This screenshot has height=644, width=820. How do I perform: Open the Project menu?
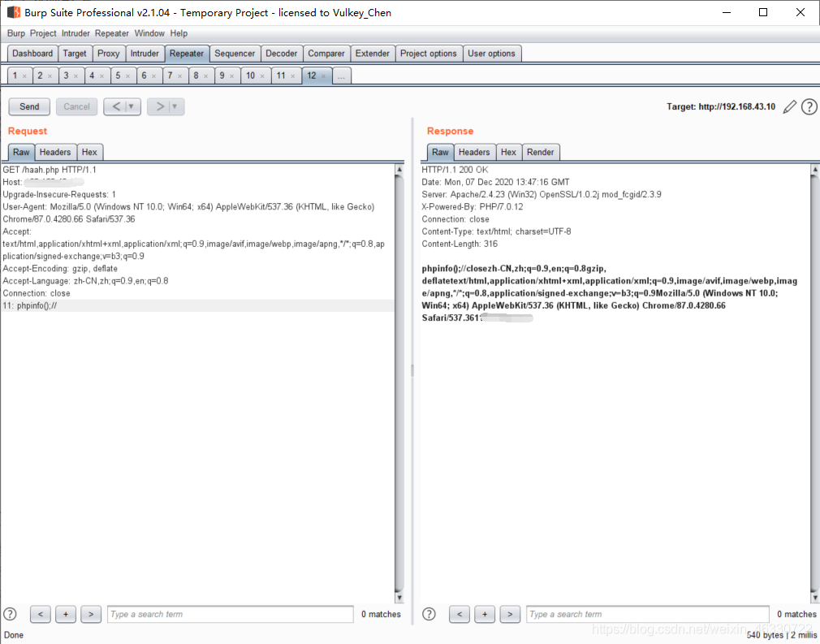43,33
